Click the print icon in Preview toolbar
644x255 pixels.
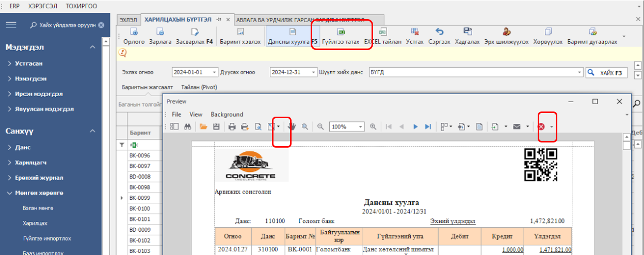click(232, 126)
